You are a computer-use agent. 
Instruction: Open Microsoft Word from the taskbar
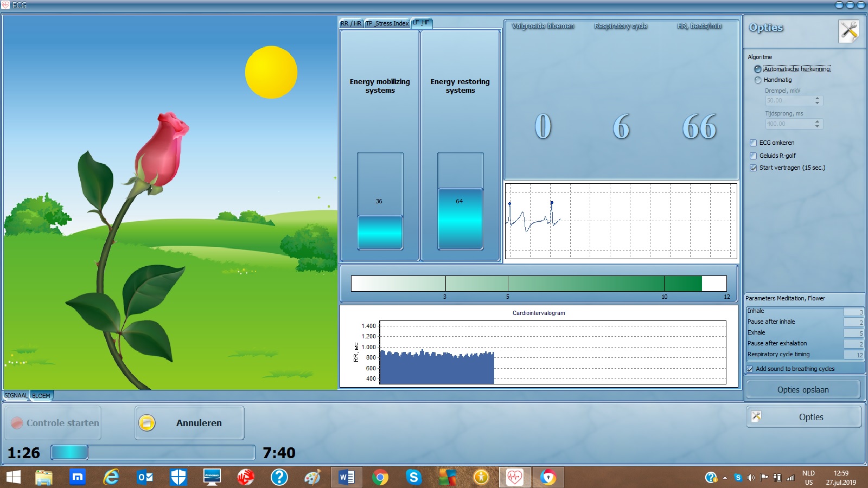346,477
